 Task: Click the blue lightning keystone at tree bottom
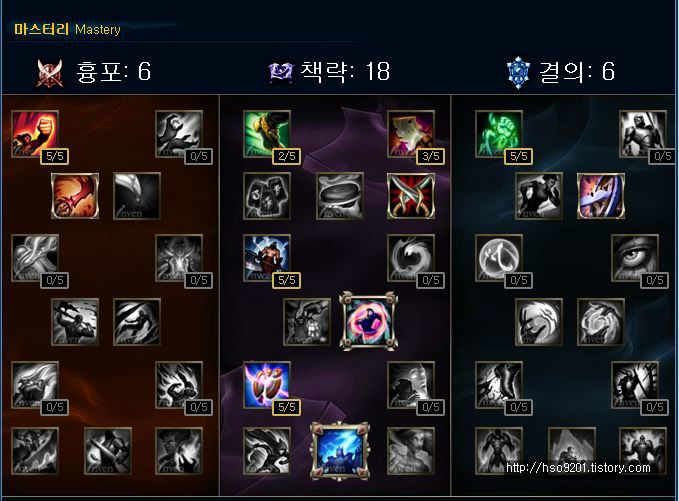pyautogui.click(x=340, y=451)
